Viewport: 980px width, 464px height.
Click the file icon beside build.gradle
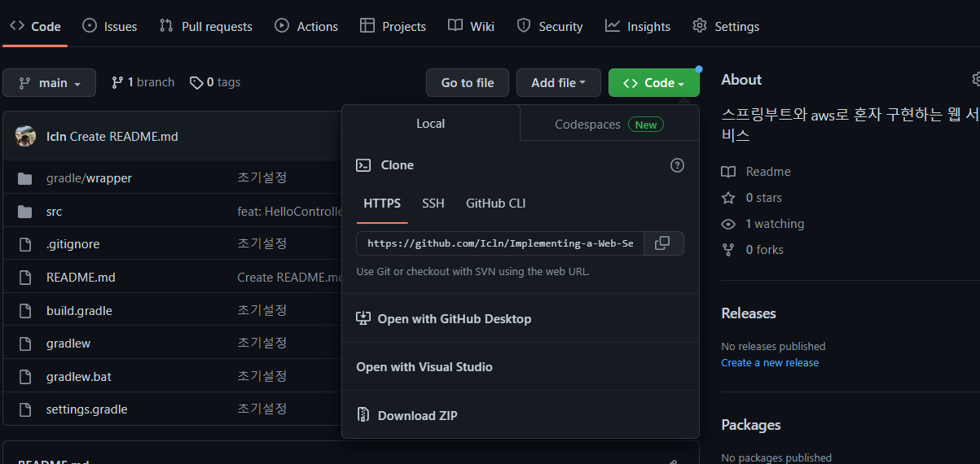(x=25, y=310)
